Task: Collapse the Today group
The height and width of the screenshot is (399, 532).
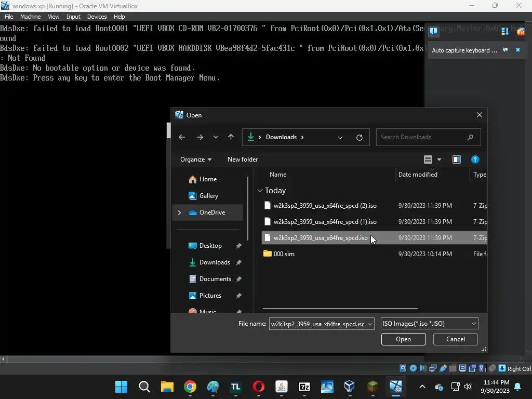Action: [260, 191]
